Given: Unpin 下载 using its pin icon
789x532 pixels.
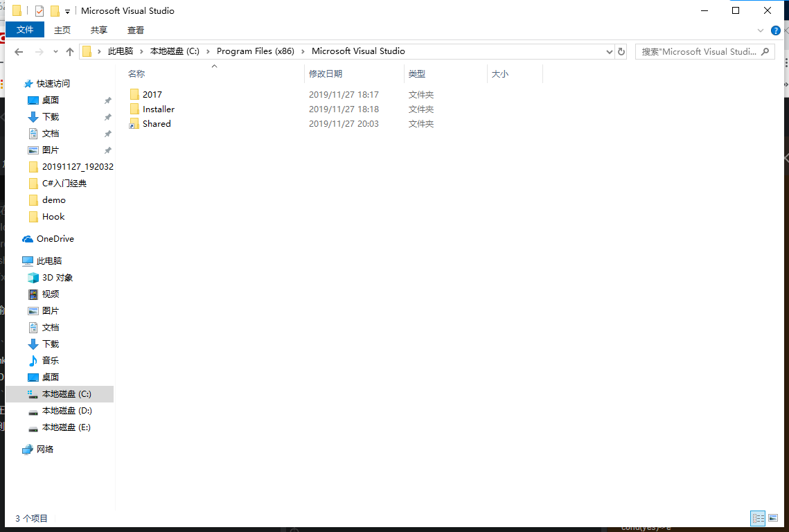Looking at the screenshot, I should (107, 117).
